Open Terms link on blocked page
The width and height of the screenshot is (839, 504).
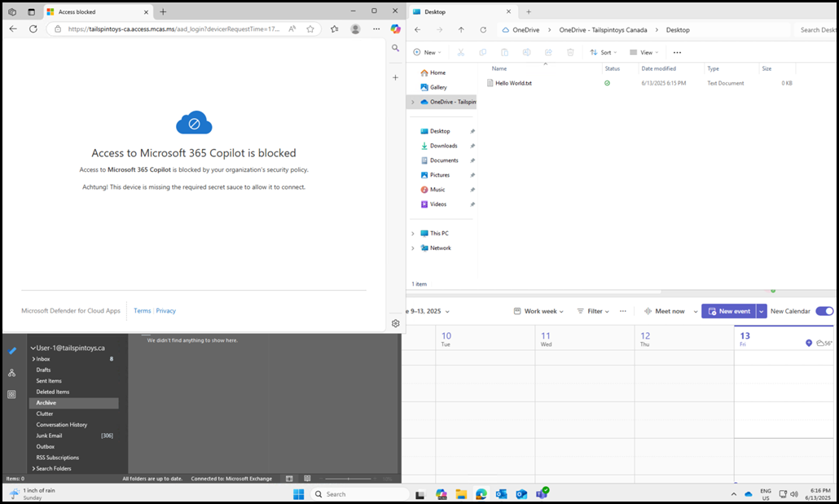point(143,311)
